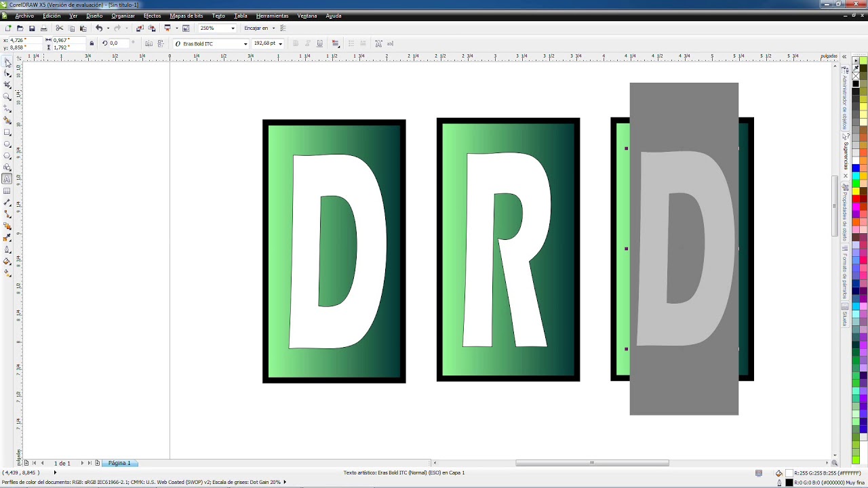Click the Print icon
868x488 pixels.
tap(44, 28)
